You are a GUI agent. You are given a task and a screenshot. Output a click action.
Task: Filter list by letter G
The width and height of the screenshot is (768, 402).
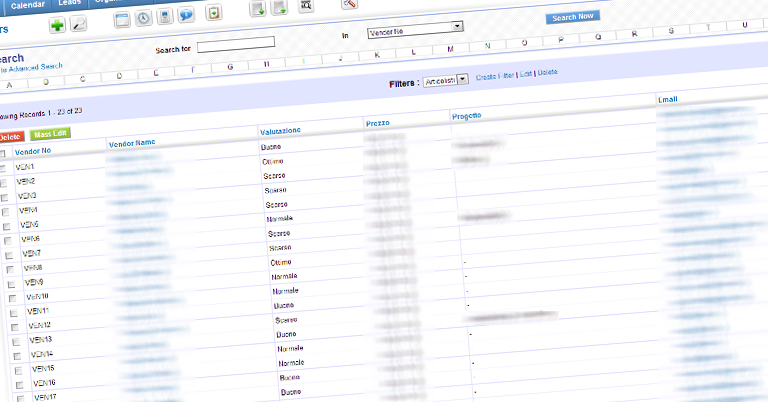[x=230, y=67]
